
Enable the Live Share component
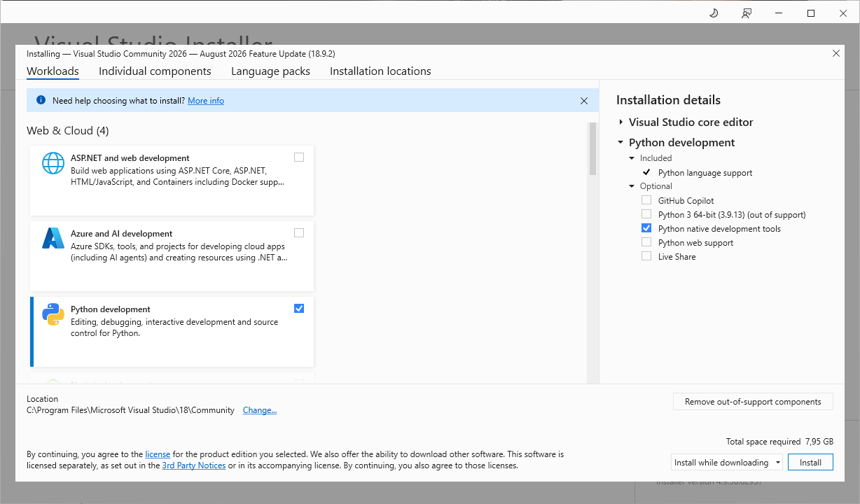point(646,256)
